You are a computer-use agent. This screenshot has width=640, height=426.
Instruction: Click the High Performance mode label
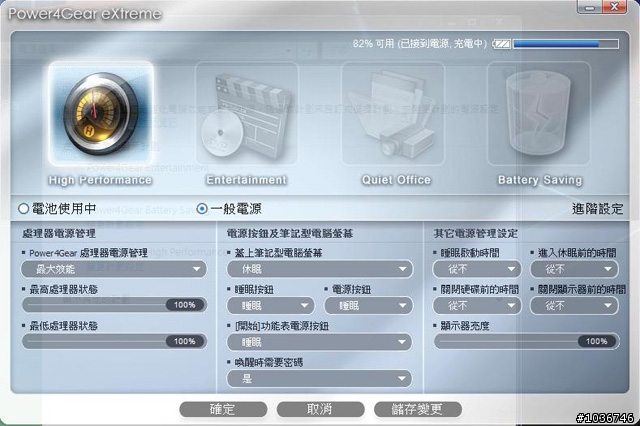[x=100, y=180]
